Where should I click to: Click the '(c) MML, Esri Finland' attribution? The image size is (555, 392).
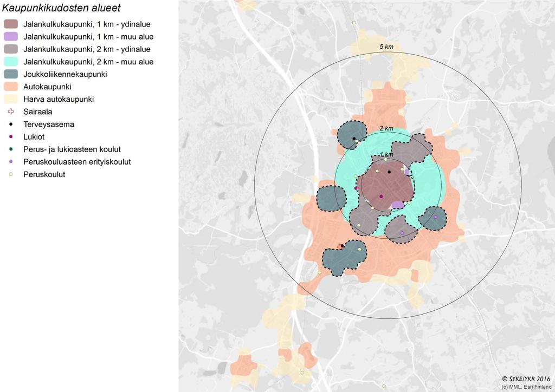[x=527, y=387]
